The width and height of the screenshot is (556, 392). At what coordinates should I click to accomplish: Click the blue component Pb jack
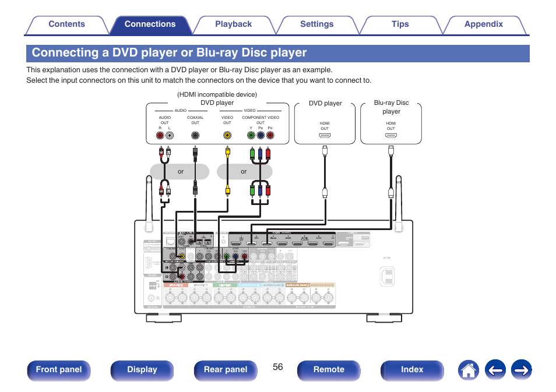click(x=261, y=135)
